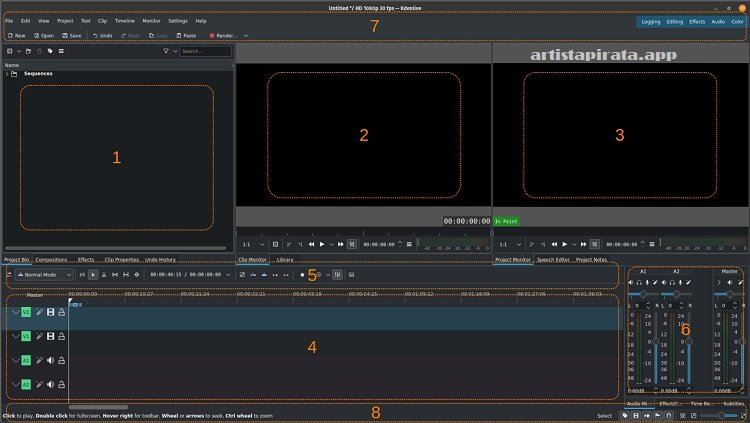Open the Clip Monitor hamburger options menu
The width and height of the screenshot is (750, 423).
pyautogui.click(x=409, y=244)
